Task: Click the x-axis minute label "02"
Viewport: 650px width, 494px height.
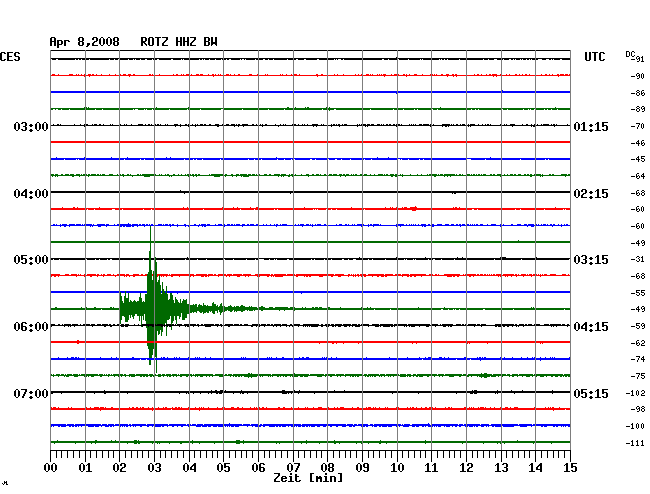Action: tap(119, 468)
